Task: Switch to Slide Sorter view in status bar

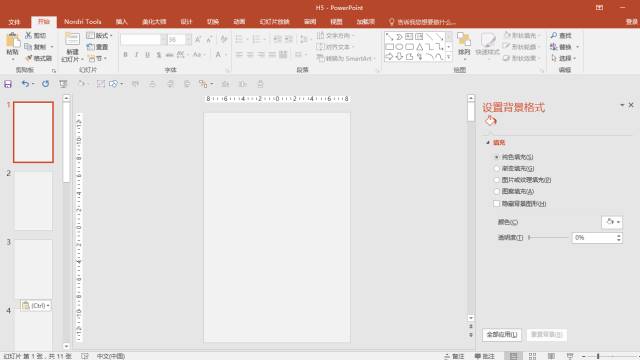Action: click(532, 356)
